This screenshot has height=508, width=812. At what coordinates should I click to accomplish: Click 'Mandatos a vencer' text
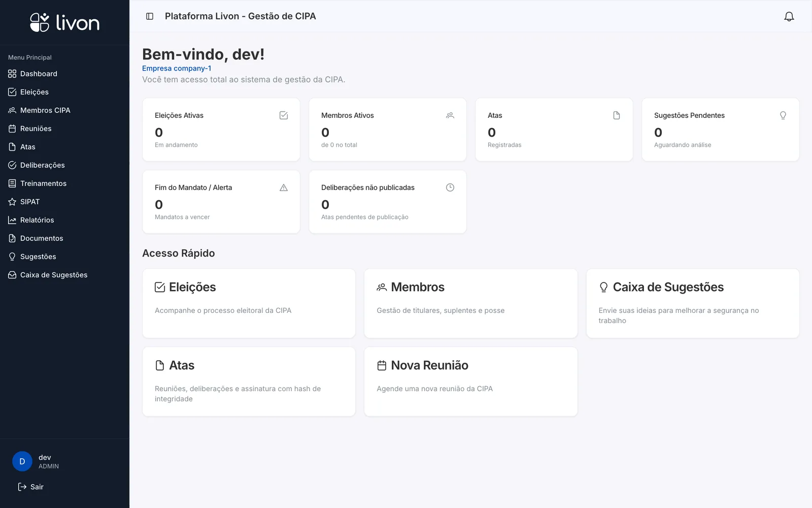[182, 217]
